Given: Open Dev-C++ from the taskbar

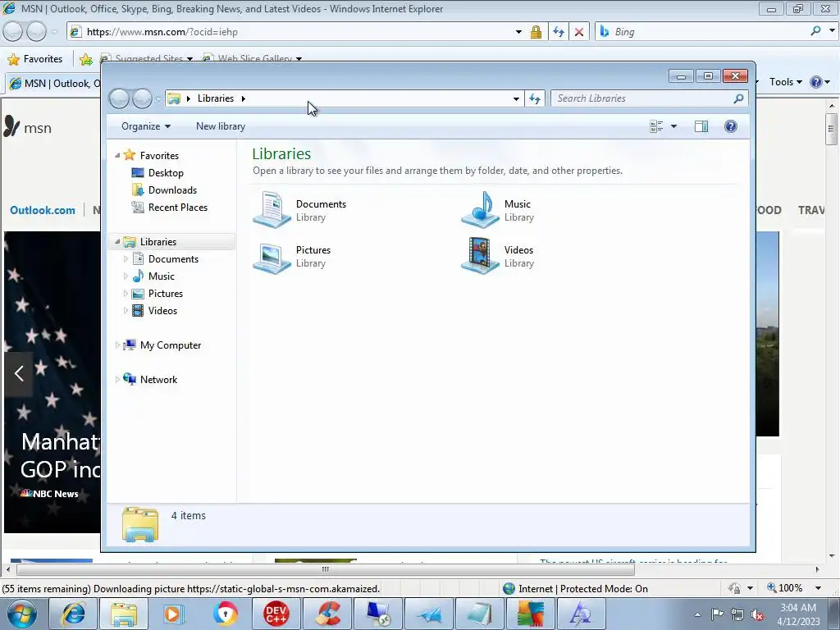Looking at the screenshot, I should [276, 614].
